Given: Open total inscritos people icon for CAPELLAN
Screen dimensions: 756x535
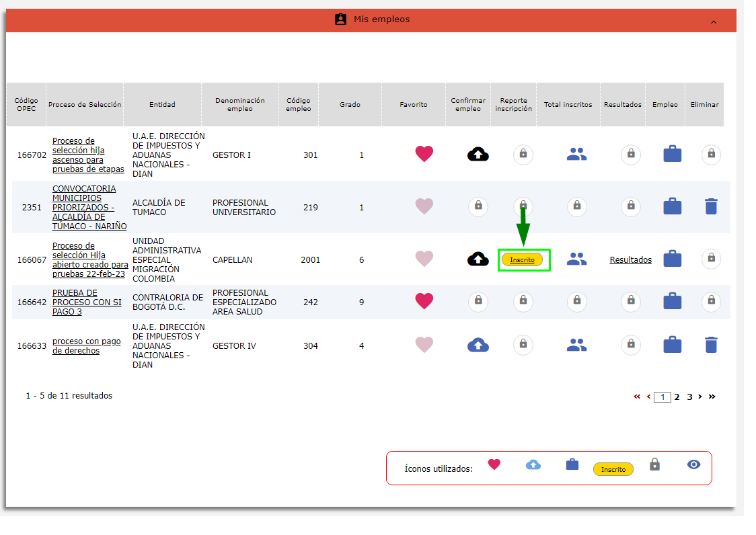Looking at the screenshot, I should [576, 259].
